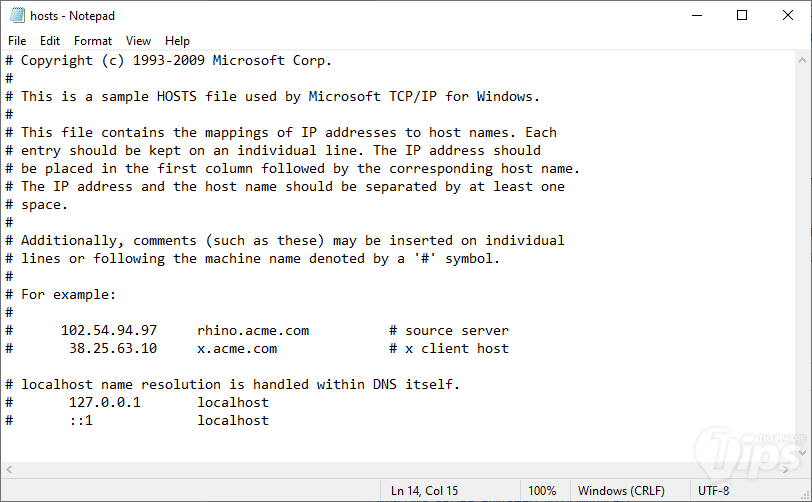812x502 pixels.
Task: Click the horizontal scrollbar right arrow
Action: coord(784,470)
